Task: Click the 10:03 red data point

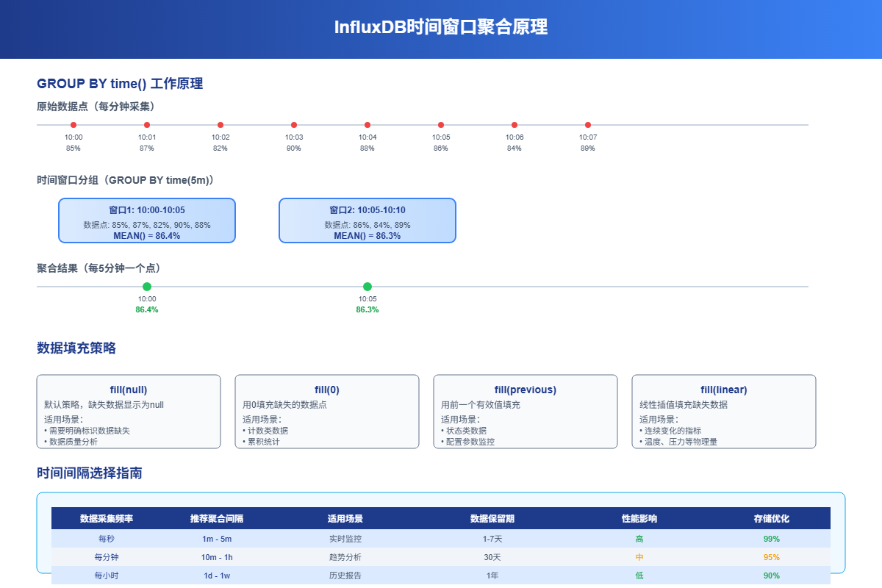Action: [x=294, y=125]
